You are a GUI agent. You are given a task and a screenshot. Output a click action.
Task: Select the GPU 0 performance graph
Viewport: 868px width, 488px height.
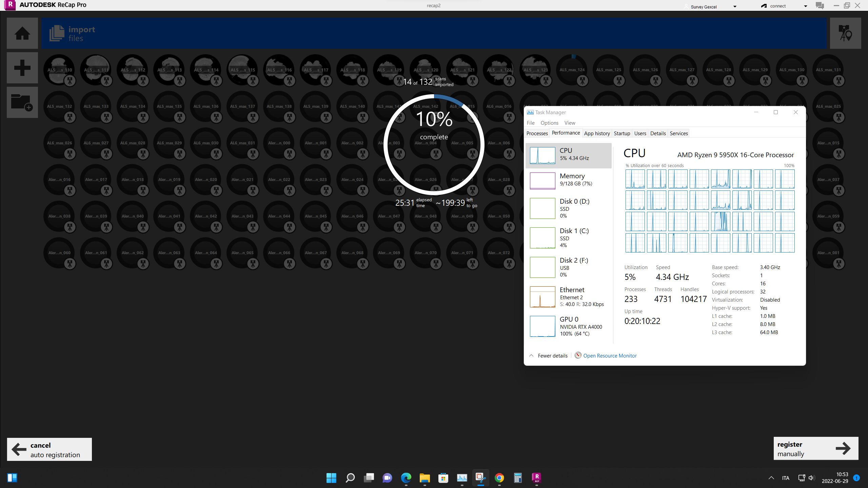pos(542,326)
